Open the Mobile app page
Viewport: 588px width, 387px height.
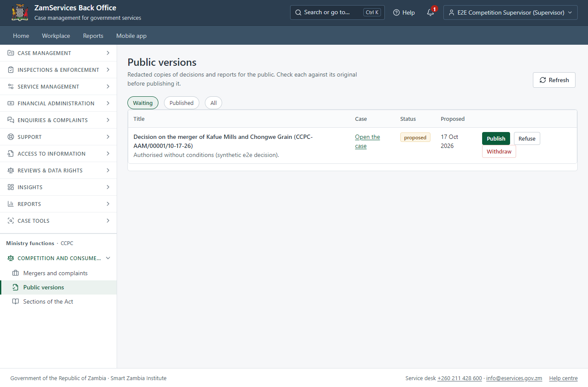[x=131, y=36]
